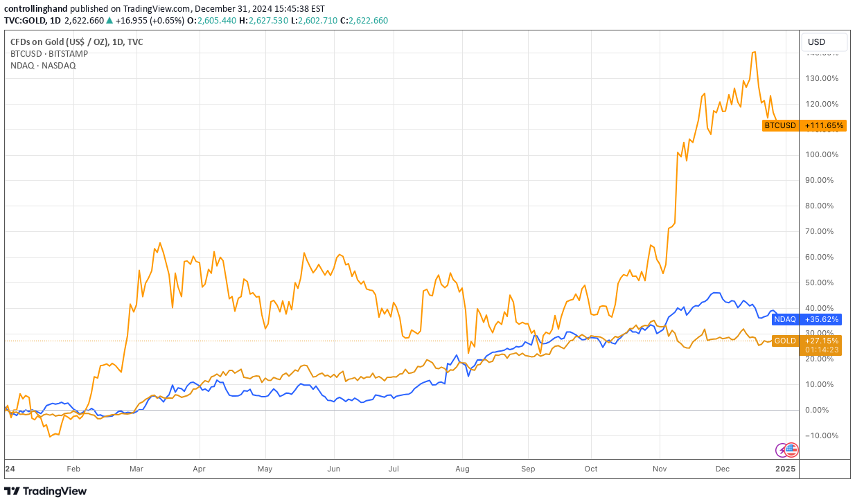
Task: Click the "NDAQ · NASDAQ" legend entry
Action: pos(43,65)
